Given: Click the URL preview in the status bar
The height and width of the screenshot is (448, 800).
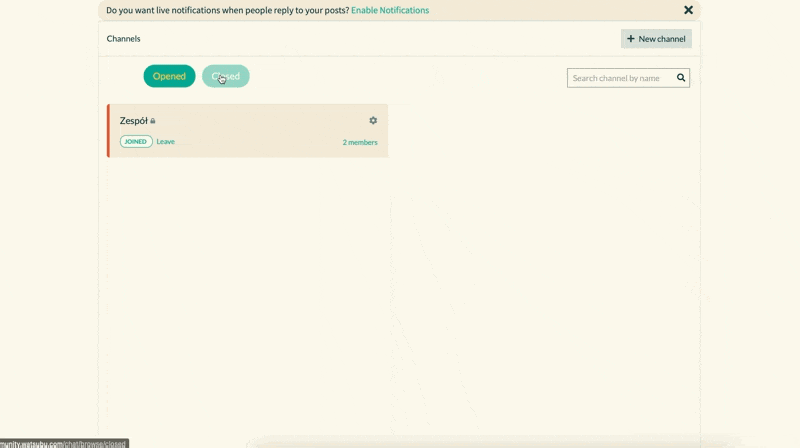Looking at the screenshot, I should [x=64, y=443].
